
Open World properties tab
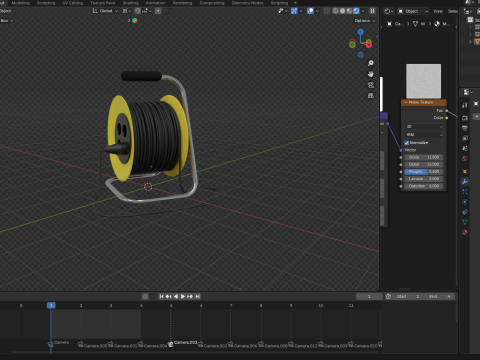click(x=465, y=158)
